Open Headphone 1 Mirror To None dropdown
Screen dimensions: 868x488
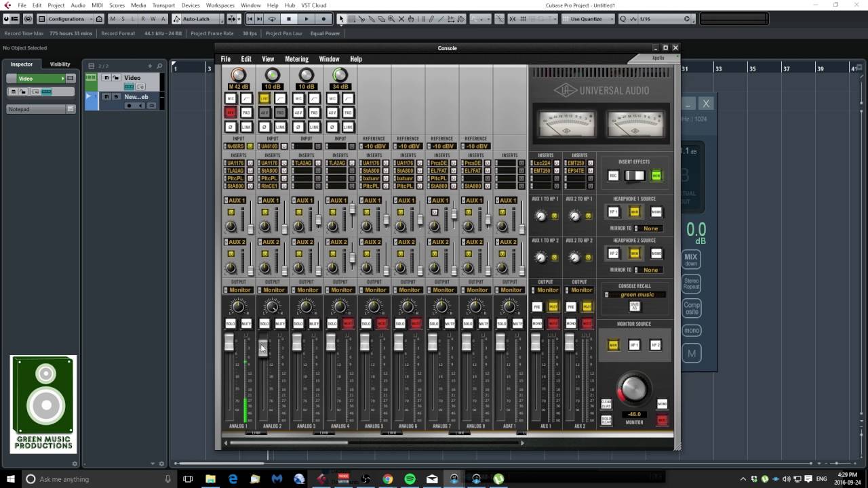click(x=648, y=228)
